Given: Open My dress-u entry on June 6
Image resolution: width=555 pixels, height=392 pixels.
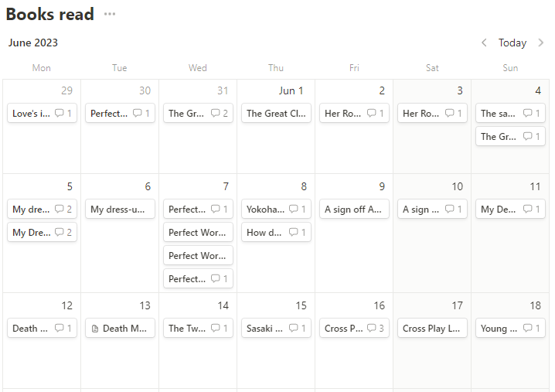Looking at the screenshot, I should point(119,210).
